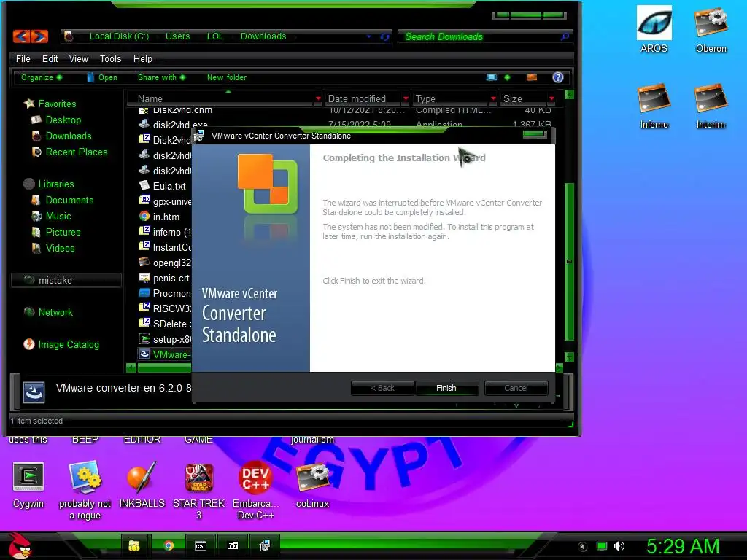
Task: Open the Date modified column dropdown
Action: point(406,98)
